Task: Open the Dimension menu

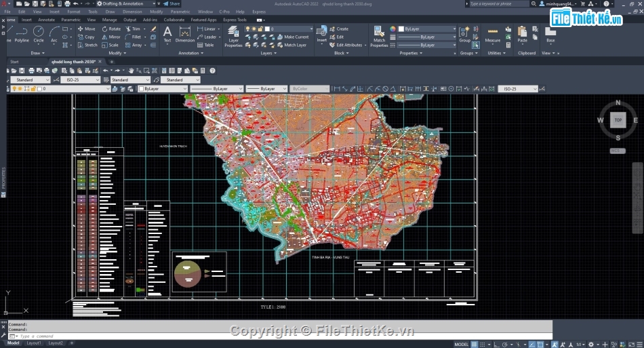Action: point(132,12)
